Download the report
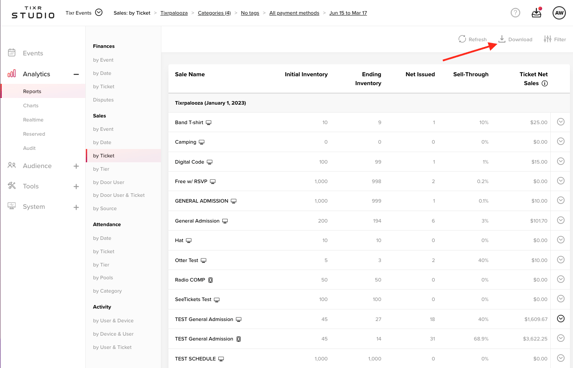Screen dimensions: 573x368 tap(515, 39)
